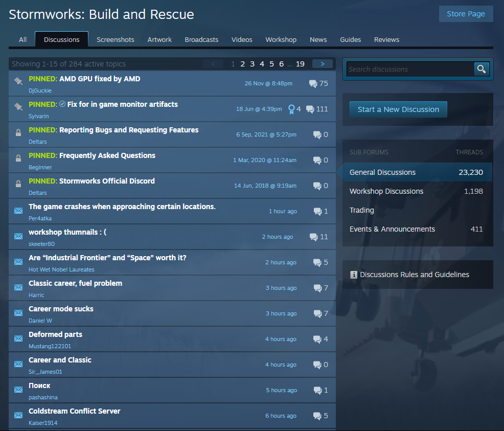Viewport: 504px width, 431px height.
Task: Open the All tab
Action: point(23,40)
